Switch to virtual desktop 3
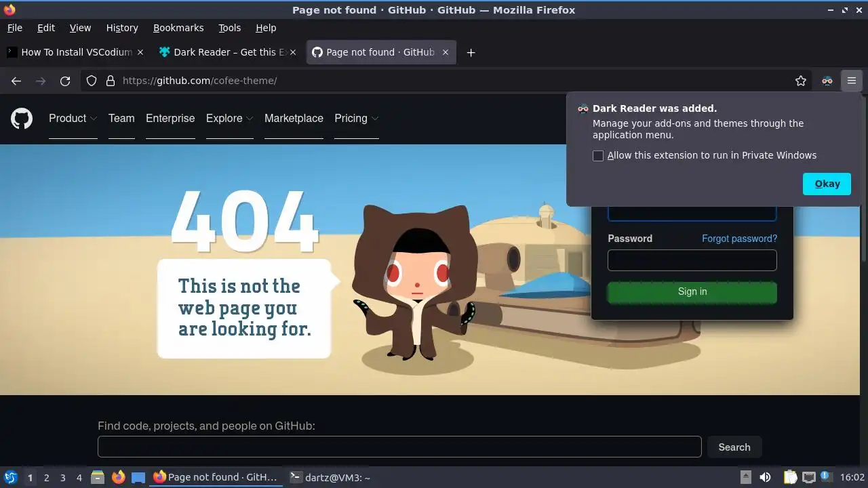Viewport: 868px width, 488px height. click(62, 477)
